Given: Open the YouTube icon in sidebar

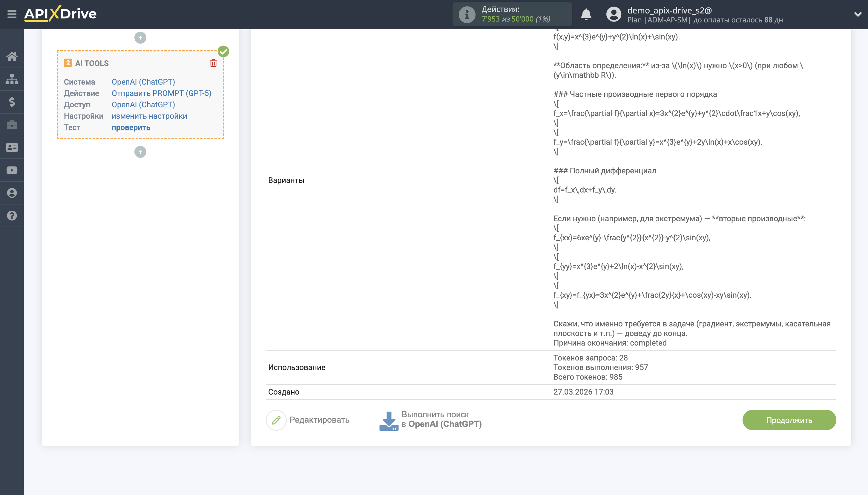Looking at the screenshot, I should tap(12, 170).
